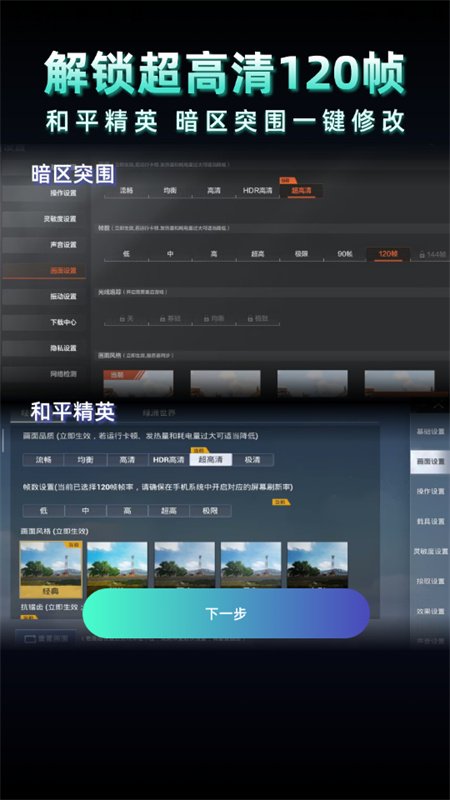Image resolution: width=450 pixels, height=800 pixels.
Task: Click the 解锁超高清120帧 headline
Action: click(225, 74)
